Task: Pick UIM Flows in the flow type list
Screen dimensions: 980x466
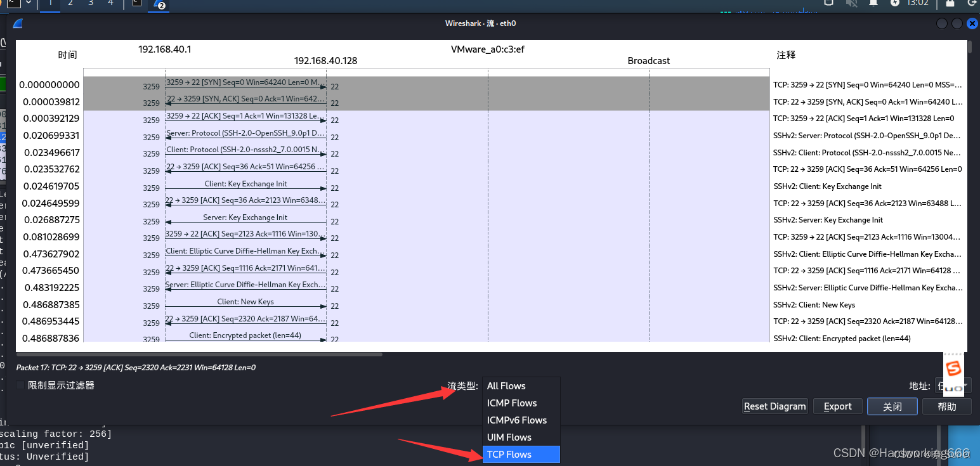Action: (x=521, y=437)
